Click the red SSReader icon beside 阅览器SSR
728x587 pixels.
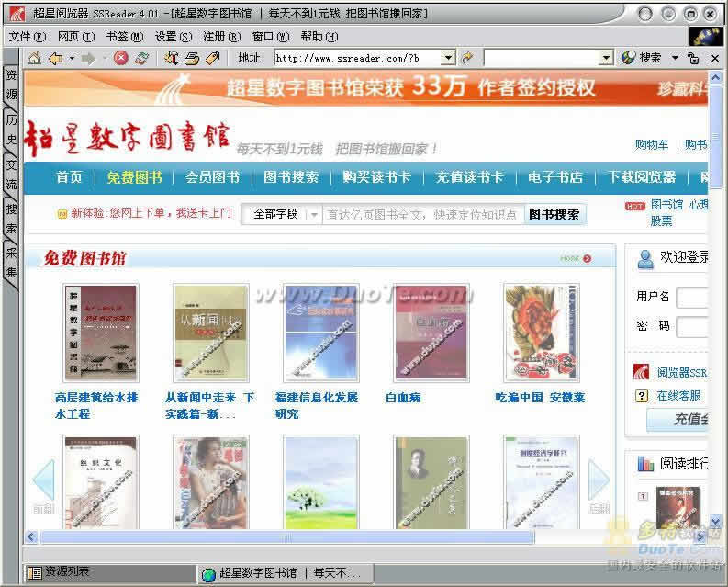(641, 372)
